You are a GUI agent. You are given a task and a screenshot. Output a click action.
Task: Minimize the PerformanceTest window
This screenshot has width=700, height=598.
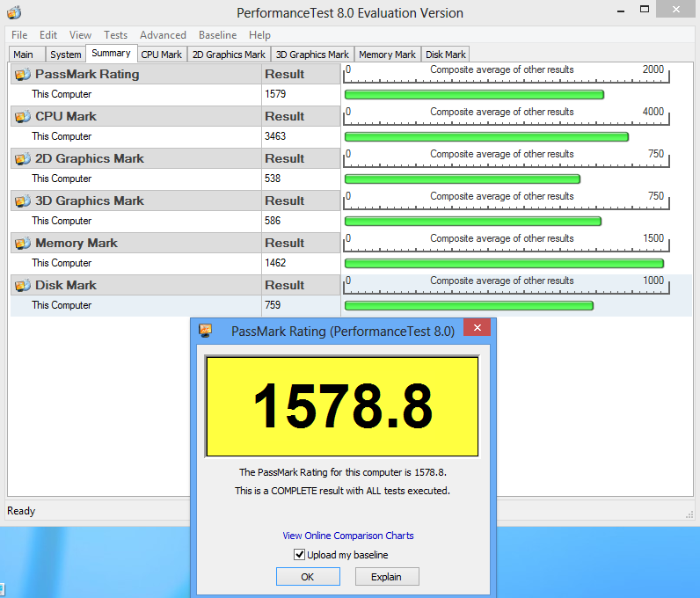pos(621,11)
